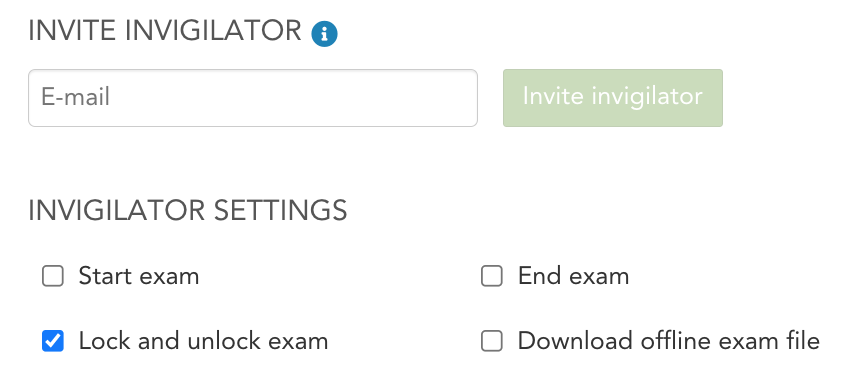844x380 pixels.
Task: Allow invigilators to end the exam
Action: [x=491, y=276]
